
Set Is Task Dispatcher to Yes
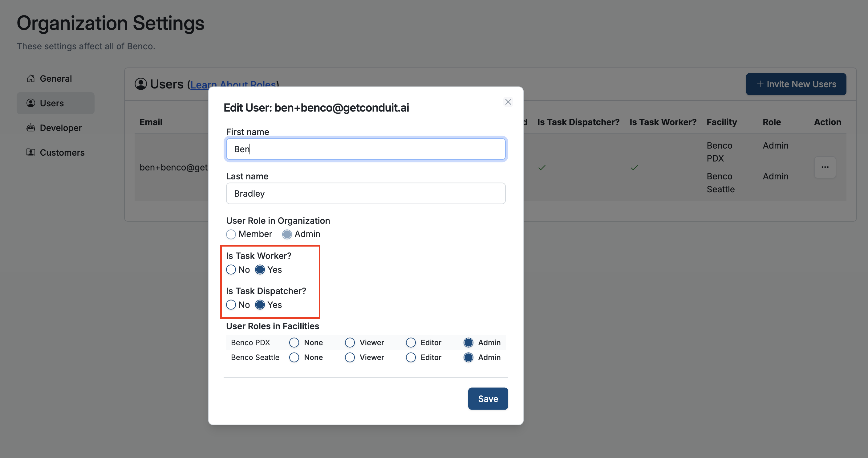(260, 305)
